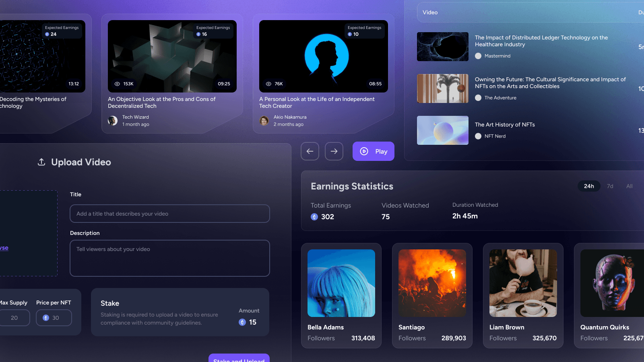The width and height of the screenshot is (644, 362).
Task: Click title 'A Personal Look at the Life'
Action: [x=317, y=103]
